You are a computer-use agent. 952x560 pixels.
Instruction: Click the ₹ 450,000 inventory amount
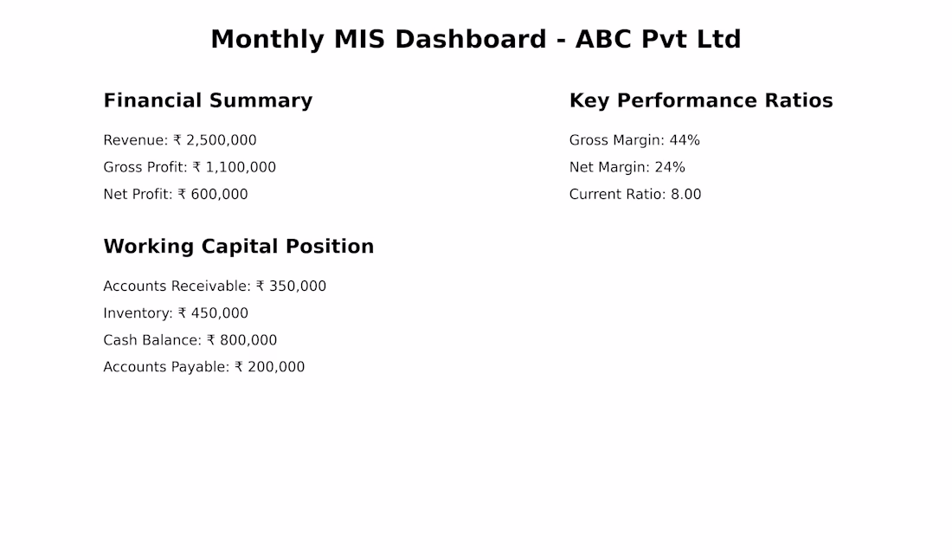(x=213, y=313)
